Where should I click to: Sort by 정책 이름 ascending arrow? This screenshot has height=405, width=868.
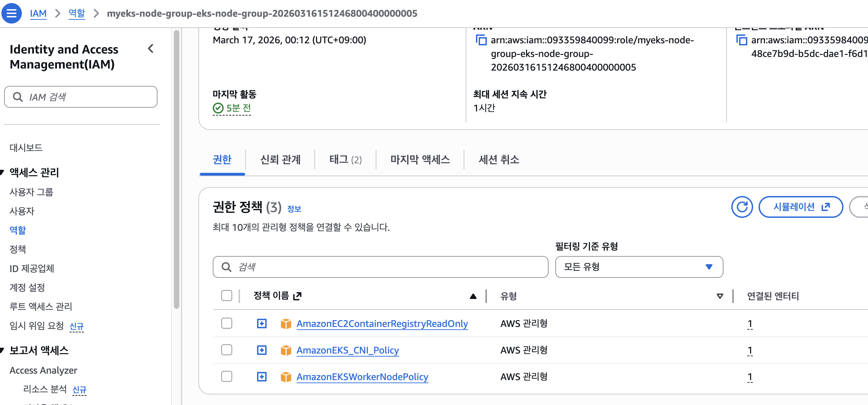click(x=473, y=296)
